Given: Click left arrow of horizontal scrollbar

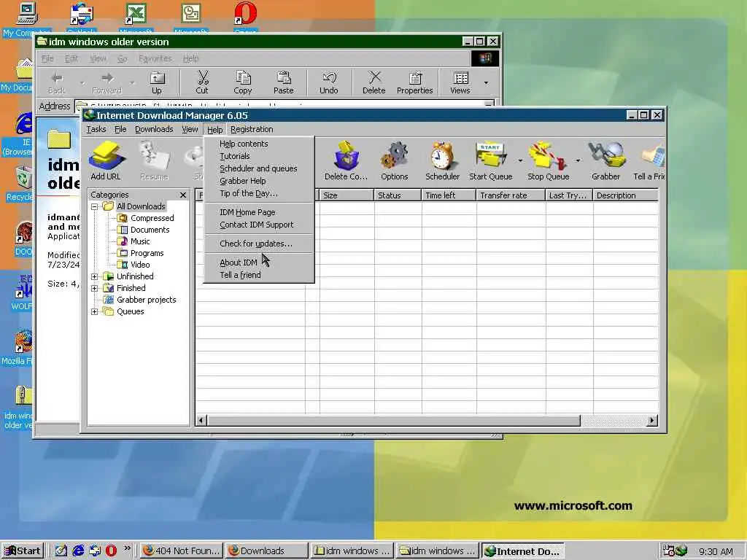Looking at the screenshot, I should coord(201,421).
